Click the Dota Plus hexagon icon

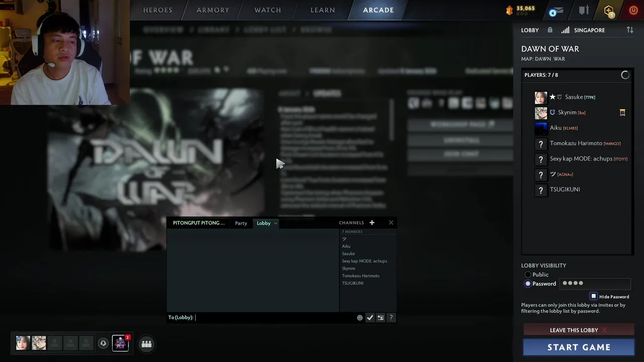[x=609, y=11]
